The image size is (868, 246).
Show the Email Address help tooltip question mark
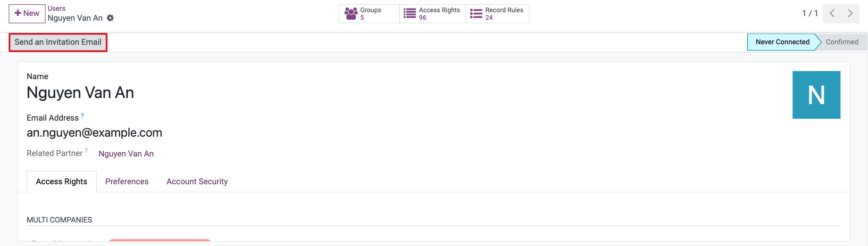coord(83,115)
